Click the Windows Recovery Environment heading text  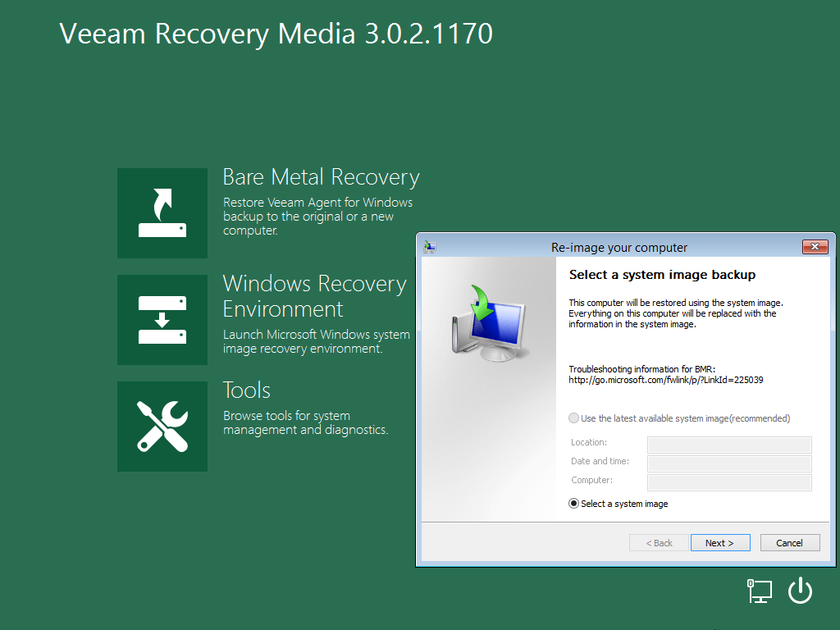(x=315, y=296)
